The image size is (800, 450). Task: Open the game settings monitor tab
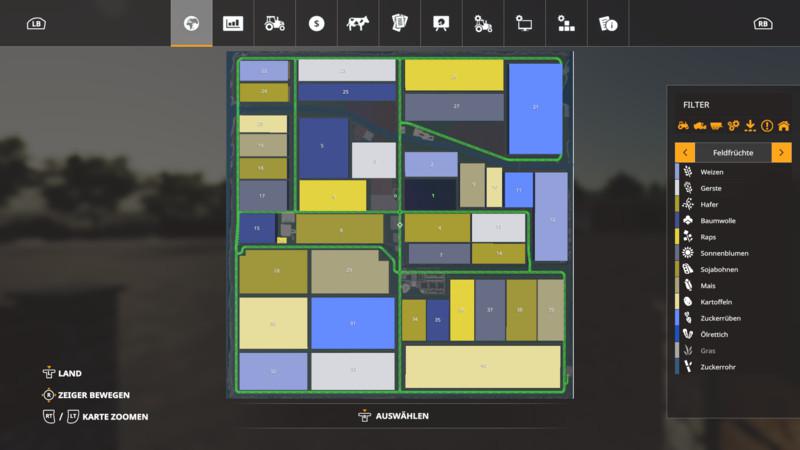click(523, 23)
